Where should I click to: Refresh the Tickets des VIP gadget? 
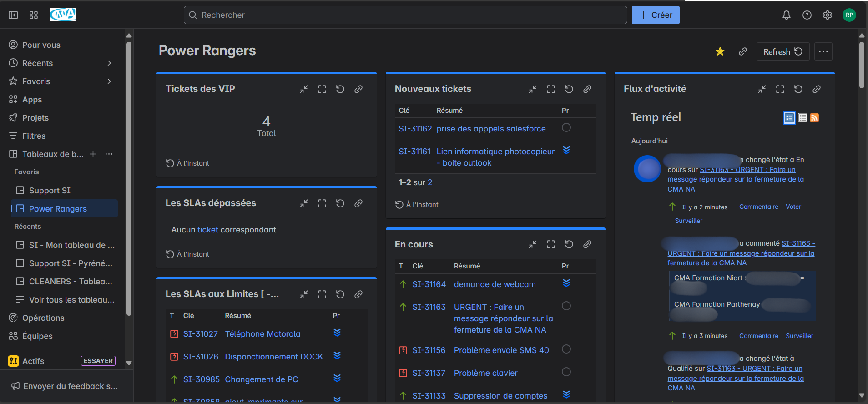click(340, 89)
